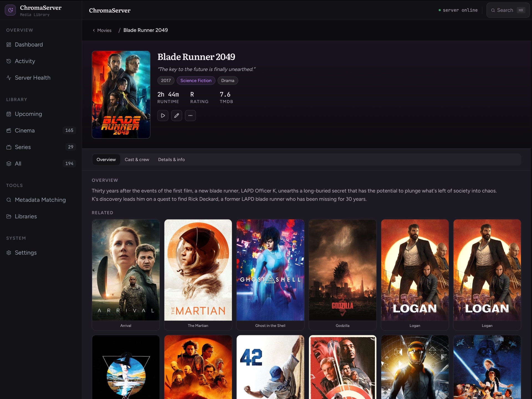The width and height of the screenshot is (532, 399).
Task: Click the Server Health pulse icon
Action: [x=9, y=78]
